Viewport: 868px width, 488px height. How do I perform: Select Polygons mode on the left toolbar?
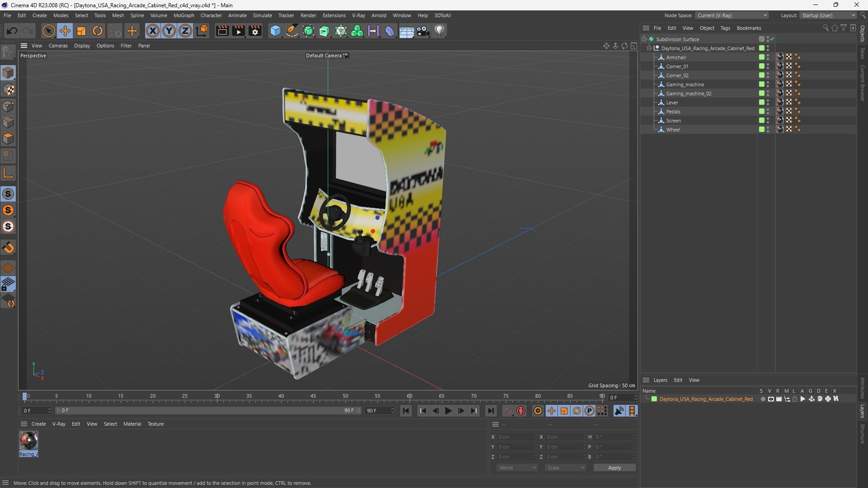coord(8,139)
